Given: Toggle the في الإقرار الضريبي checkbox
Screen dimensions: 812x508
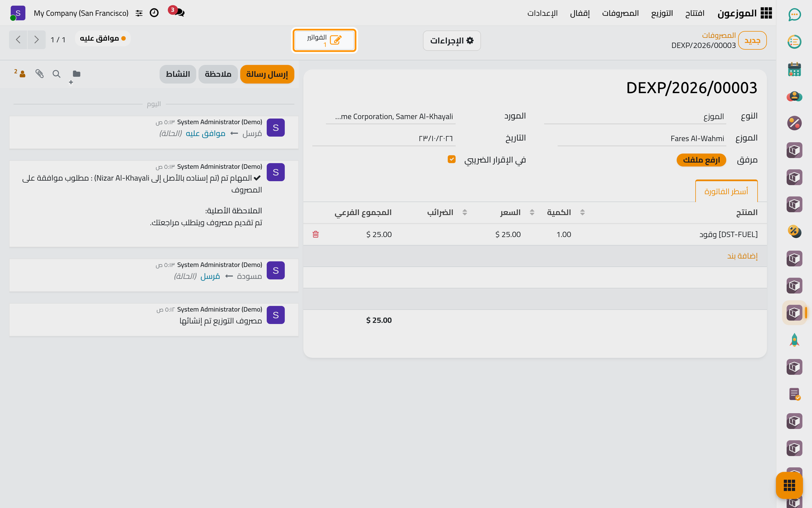Looking at the screenshot, I should pos(452,159).
